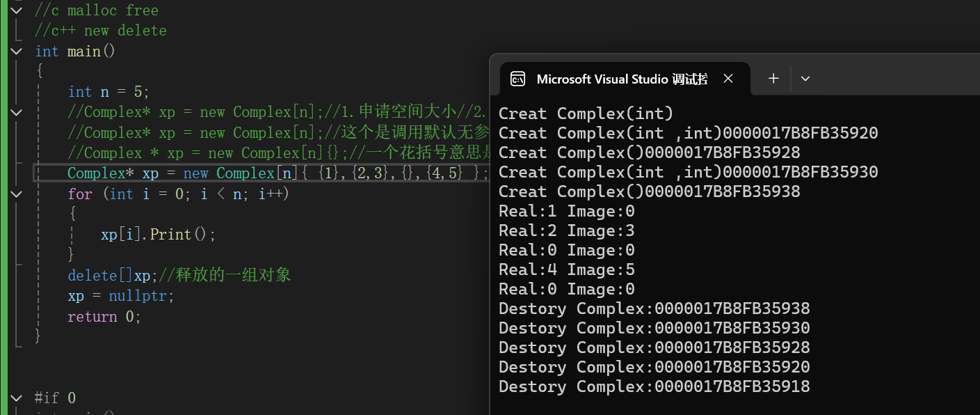Collapse the top //c malloc comment region
This screenshot has height=415, width=980.
(x=16, y=10)
